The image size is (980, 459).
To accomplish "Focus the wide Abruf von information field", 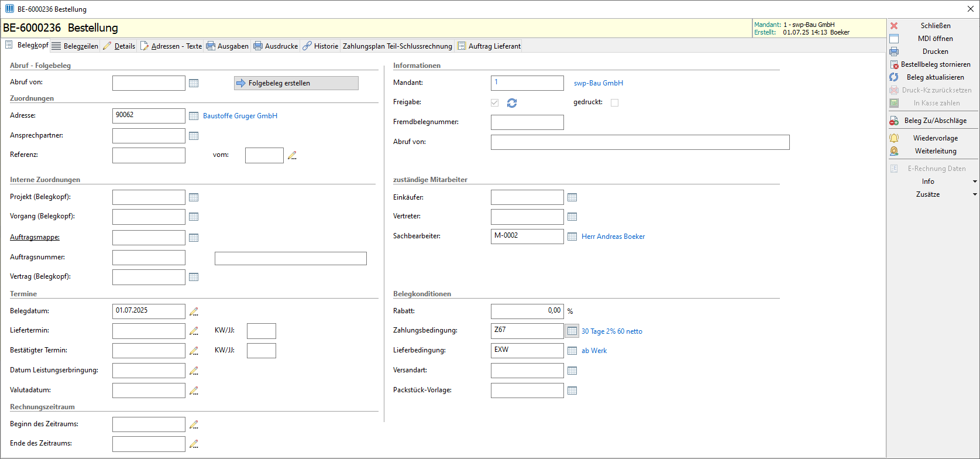I will coord(640,142).
